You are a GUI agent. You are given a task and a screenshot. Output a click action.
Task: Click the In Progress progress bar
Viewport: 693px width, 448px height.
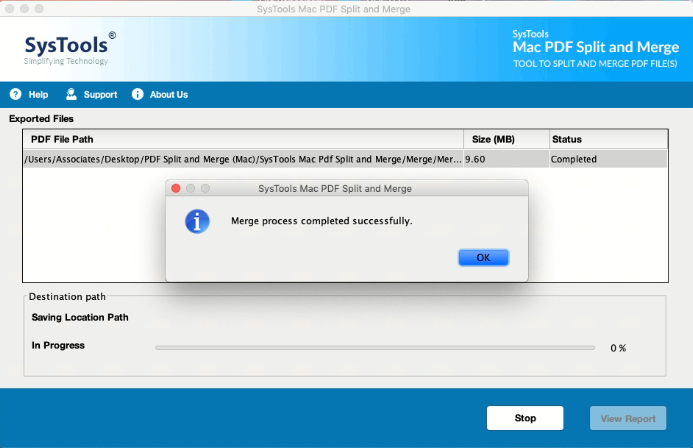pyautogui.click(x=375, y=348)
